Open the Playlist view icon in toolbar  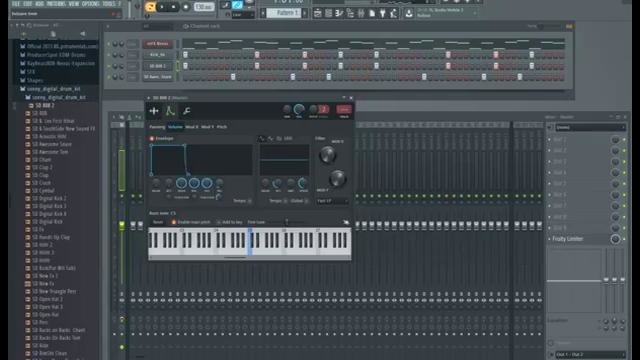tap(318, 13)
